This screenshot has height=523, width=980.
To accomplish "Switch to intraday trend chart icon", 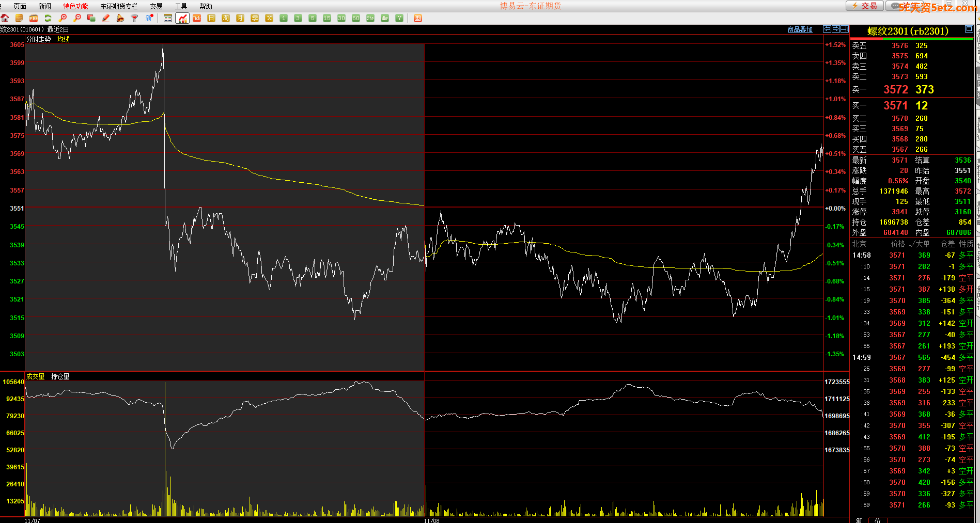I will (182, 18).
